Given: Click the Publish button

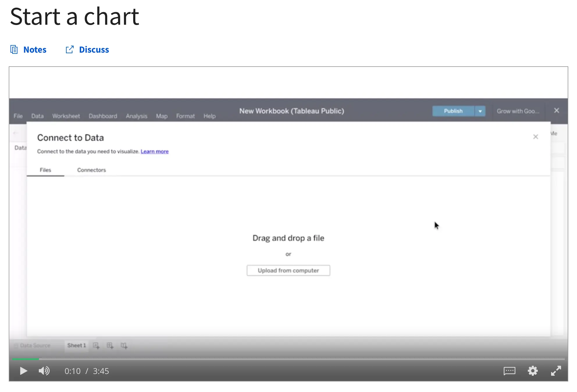Looking at the screenshot, I should click(x=453, y=111).
